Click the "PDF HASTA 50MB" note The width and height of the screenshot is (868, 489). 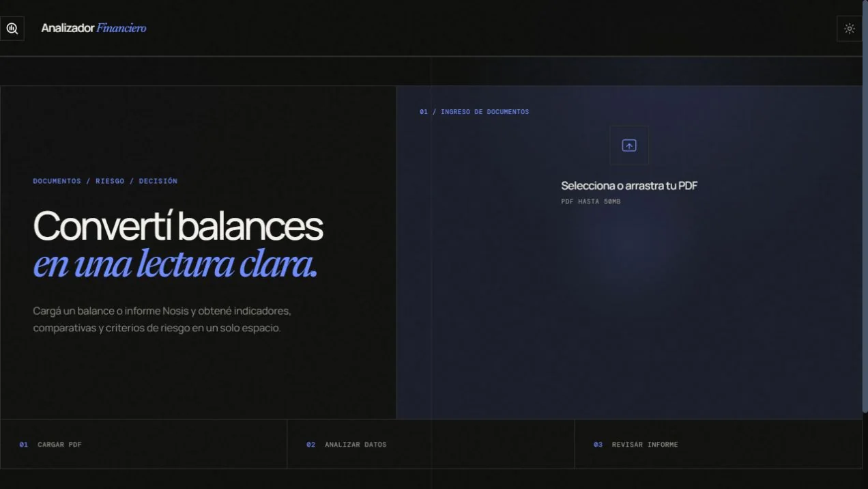click(591, 201)
